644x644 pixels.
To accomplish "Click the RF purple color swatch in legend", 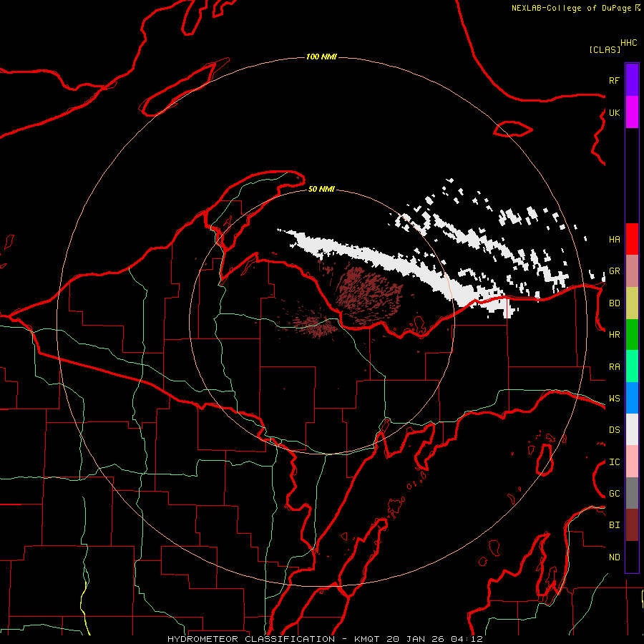I will click(x=632, y=80).
